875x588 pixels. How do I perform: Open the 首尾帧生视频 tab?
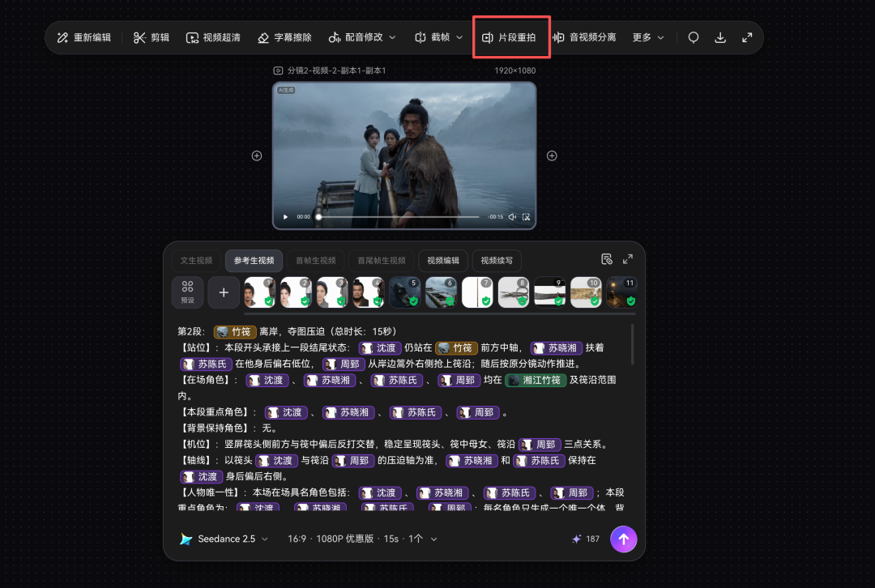(x=381, y=261)
